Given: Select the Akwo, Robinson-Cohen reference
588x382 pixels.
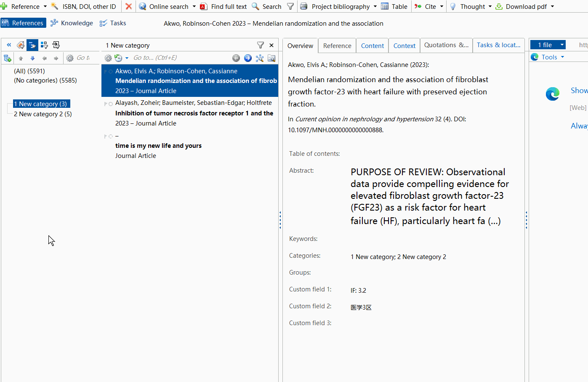Looking at the screenshot, I should pyautogui.click(x=190, y=81).
